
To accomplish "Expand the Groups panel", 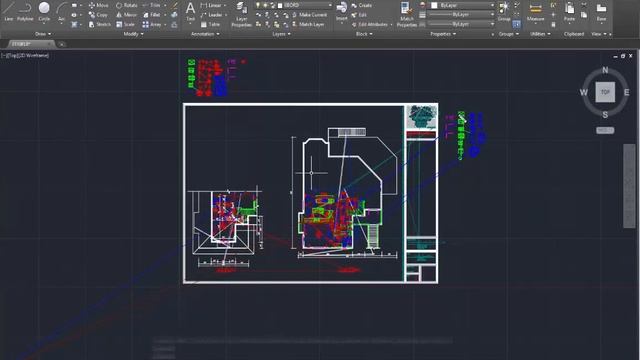I will (509, 34).
